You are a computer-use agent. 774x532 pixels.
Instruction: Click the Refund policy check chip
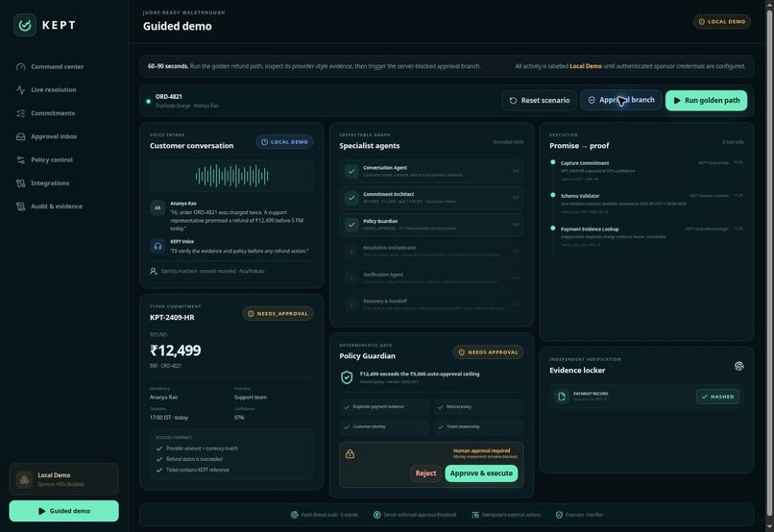point(478,407)
